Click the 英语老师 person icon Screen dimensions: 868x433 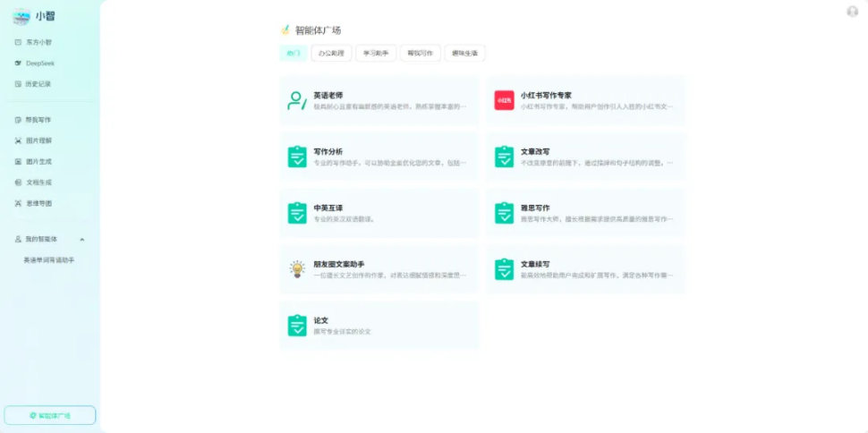297,100
